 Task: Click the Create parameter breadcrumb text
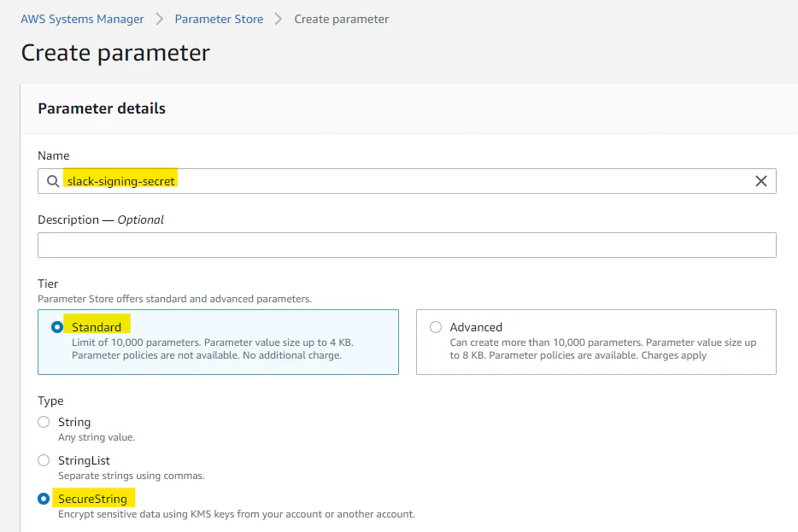[x=342, y=20]
